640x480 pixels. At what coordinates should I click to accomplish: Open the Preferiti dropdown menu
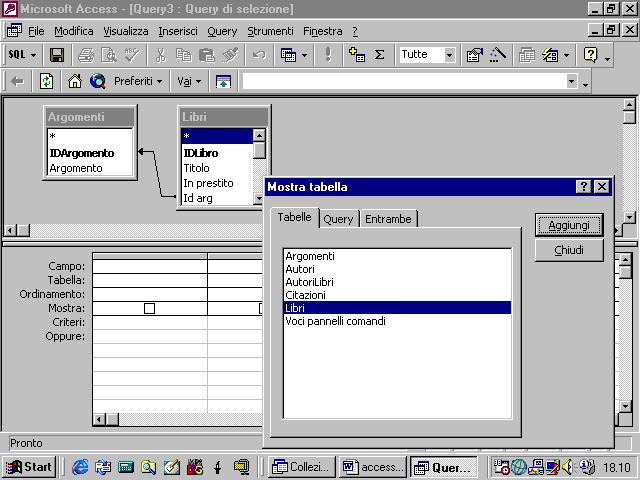(138, 81)
